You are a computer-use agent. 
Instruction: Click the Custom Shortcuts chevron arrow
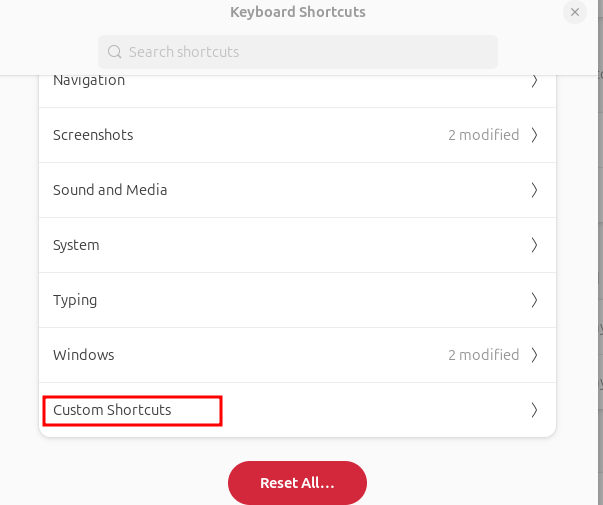(x=534, y=410)
